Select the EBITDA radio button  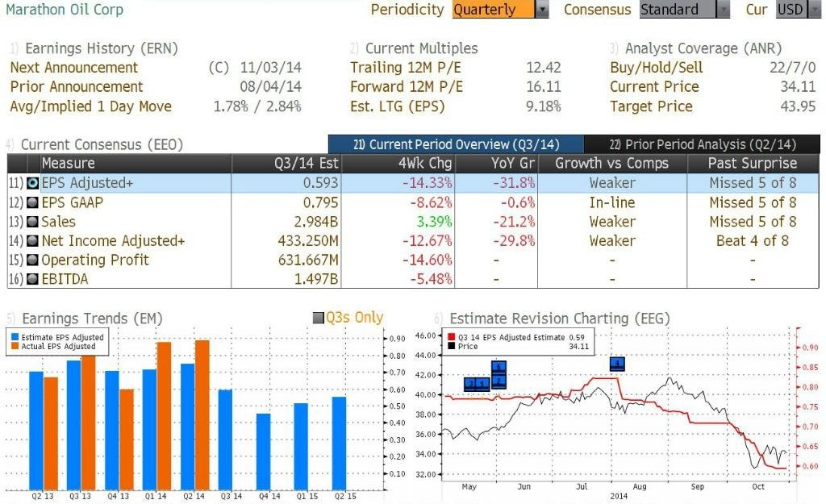(32, 278)
